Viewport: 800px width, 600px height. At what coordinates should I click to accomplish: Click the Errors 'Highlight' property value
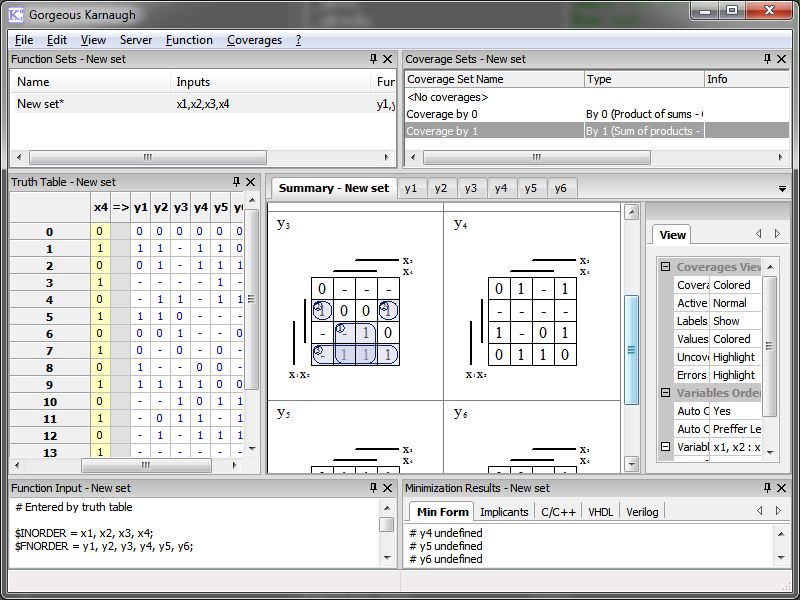pyautogui.click(x=735, y=375)
